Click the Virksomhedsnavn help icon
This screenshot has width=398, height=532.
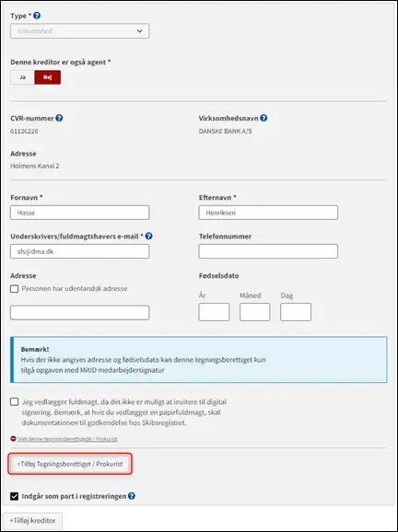coord(263,118)
